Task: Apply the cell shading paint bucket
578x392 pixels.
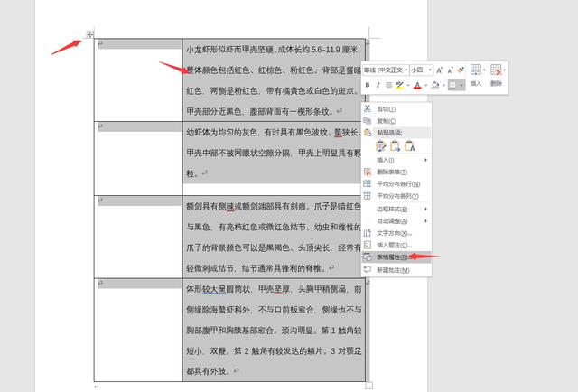Action: coord(435,86)
